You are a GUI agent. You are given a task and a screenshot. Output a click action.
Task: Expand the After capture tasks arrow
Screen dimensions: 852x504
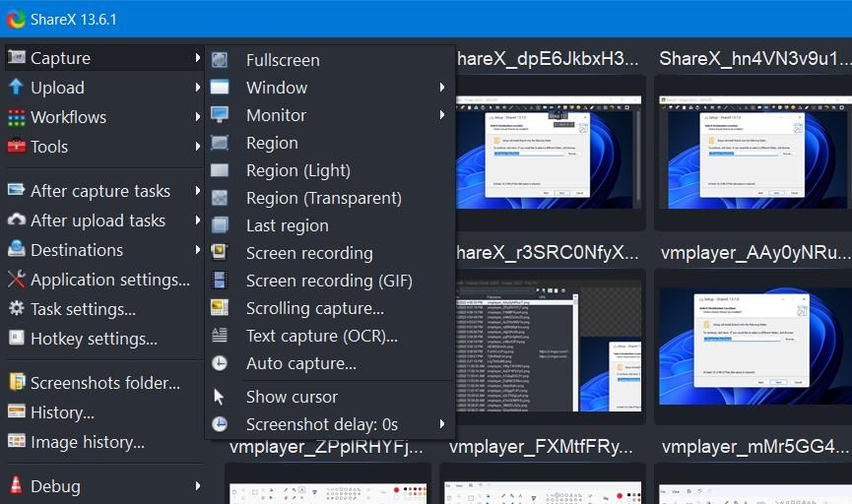click(197, 190)
